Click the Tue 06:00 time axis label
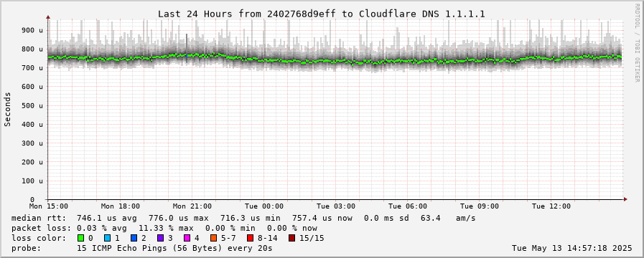The image size is (644, 258). pyautogui.click(x=407, y=206)
